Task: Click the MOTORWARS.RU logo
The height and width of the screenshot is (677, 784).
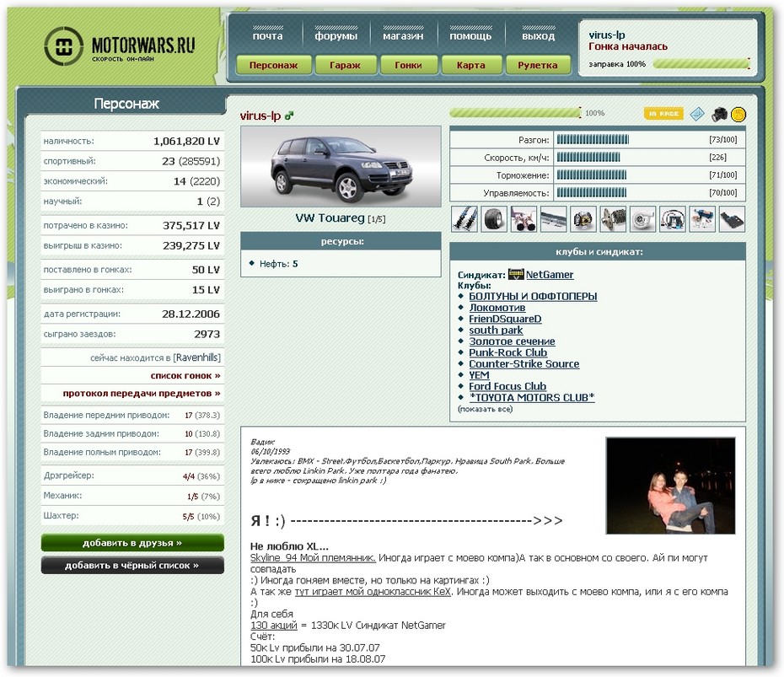Action: tap(119, 46)
